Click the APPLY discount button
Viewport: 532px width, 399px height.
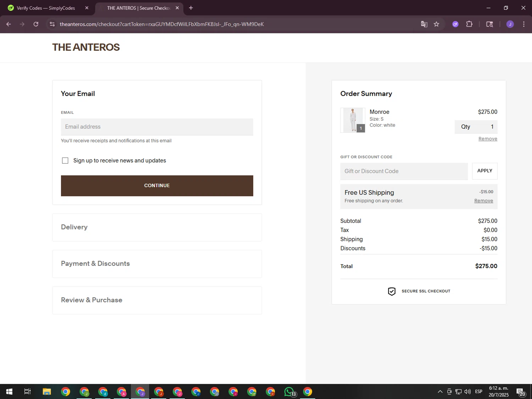(x=484, y=171)
